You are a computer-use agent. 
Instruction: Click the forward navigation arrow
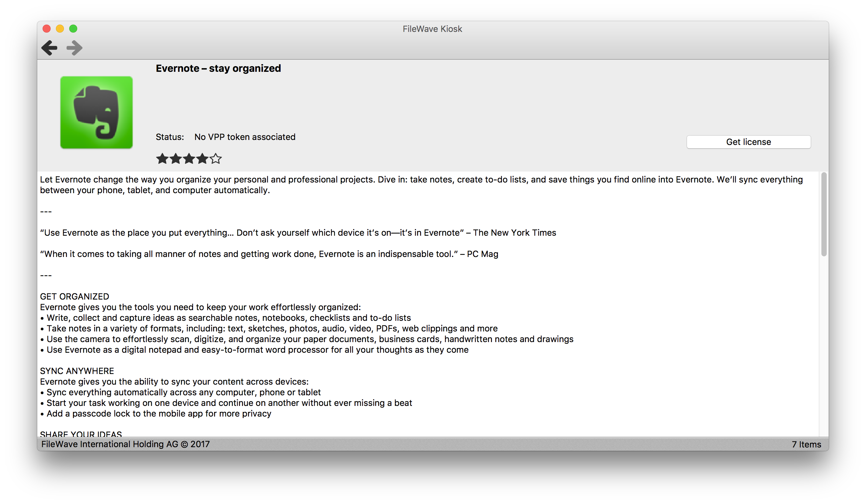click(x=75, y=48)
